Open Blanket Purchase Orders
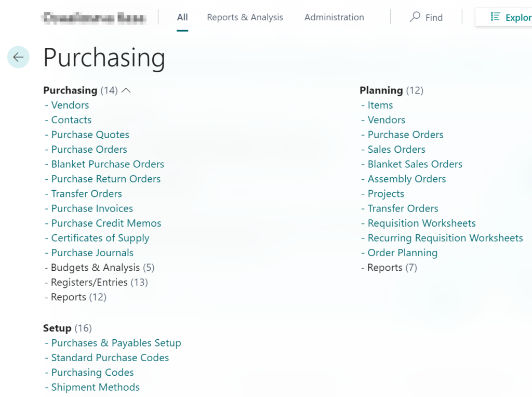 [x=108, y=164]
